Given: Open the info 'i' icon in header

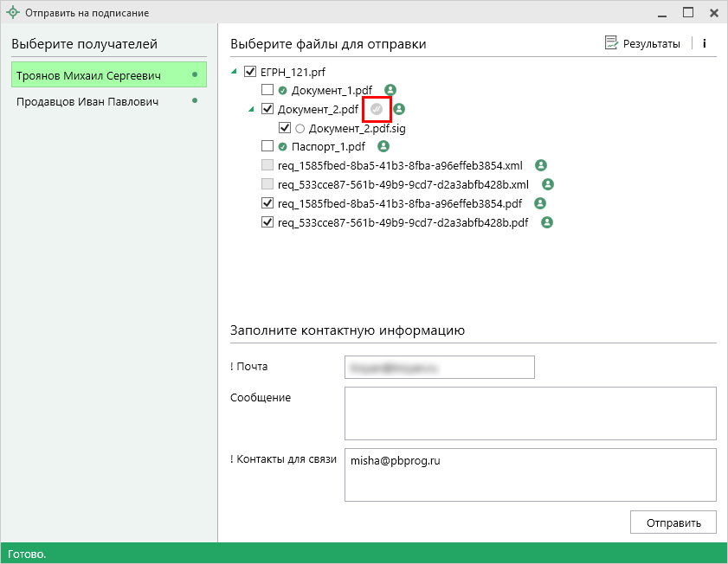Looking at the screenshot, I should click(x=704, y=43).
